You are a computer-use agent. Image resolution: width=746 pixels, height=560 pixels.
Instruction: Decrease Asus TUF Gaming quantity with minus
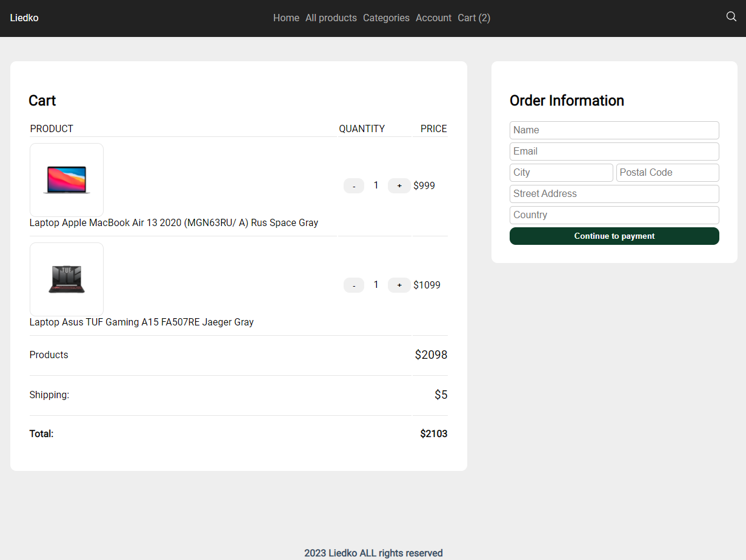point(354,285)
